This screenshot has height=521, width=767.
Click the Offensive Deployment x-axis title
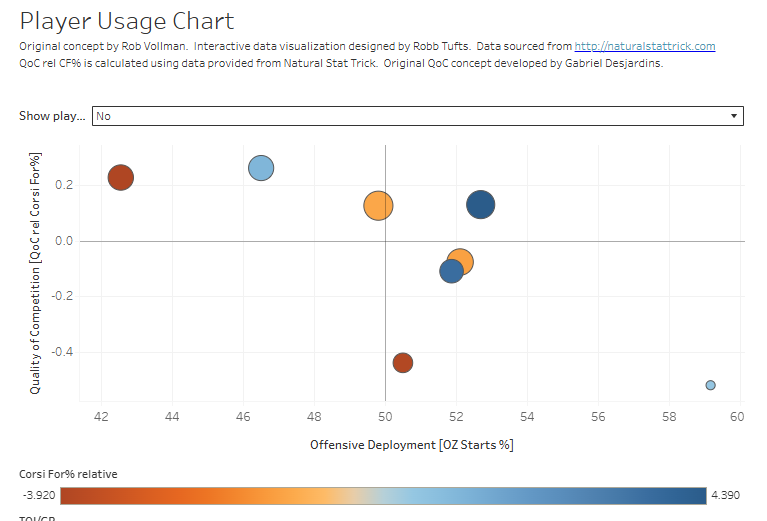point(412,444)
